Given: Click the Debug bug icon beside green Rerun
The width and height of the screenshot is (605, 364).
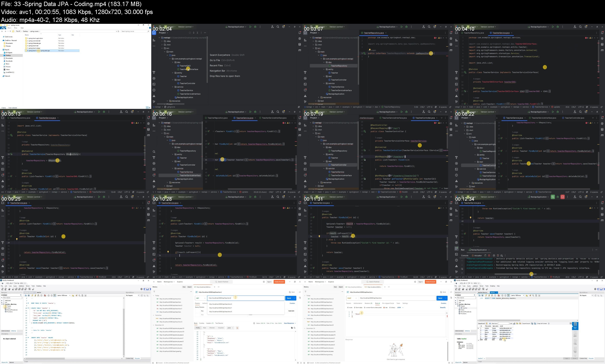Looking at the screenshot, I should coord(558,197).
